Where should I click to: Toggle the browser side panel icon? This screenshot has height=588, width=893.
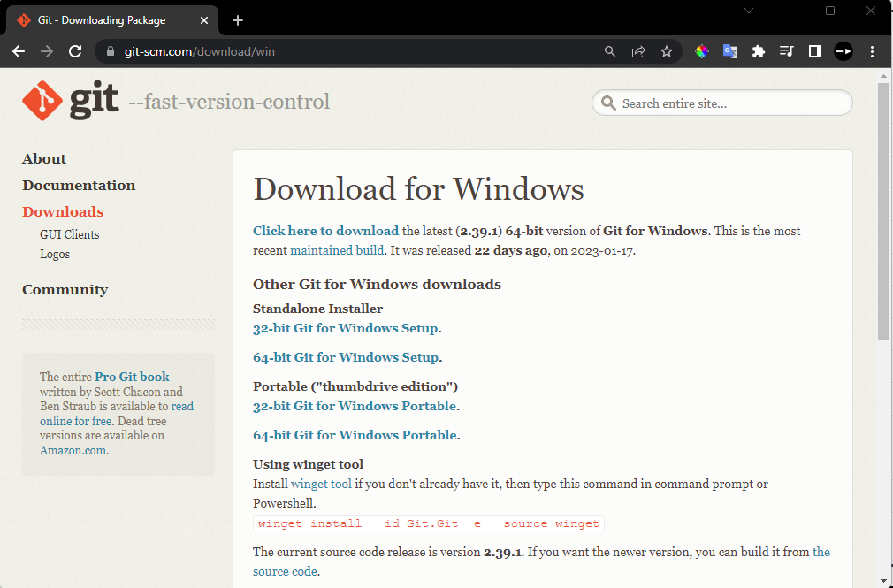pos(815,52)
